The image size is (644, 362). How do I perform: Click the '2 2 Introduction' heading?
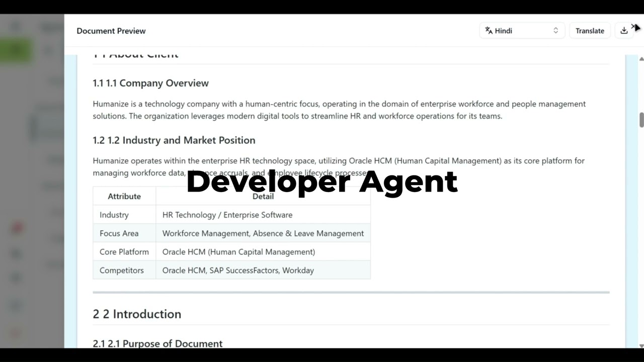137,314
